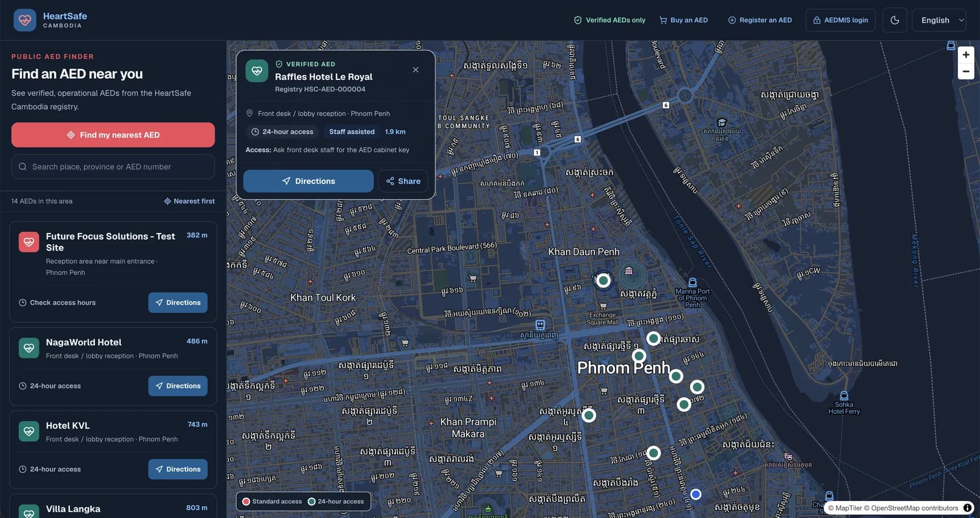Select the blue location marker on map

click(x=696, y=494)
